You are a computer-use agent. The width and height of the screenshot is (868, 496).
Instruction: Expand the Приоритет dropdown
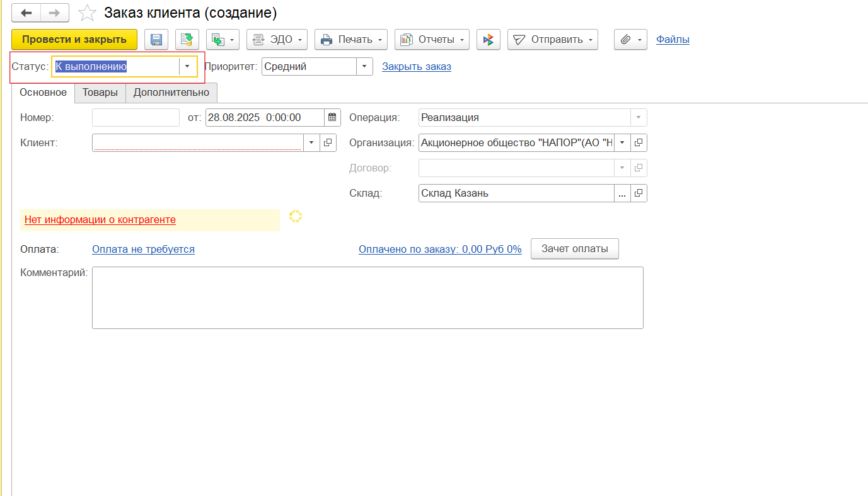(364, 67)
